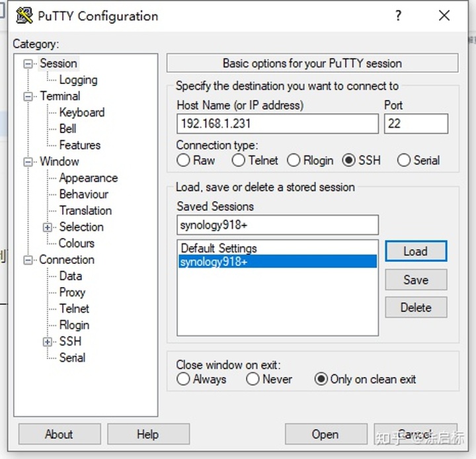The width and height of the screenshot is (476, 459).
Task: Open the Bell settings category
Action: coord(67,129)
